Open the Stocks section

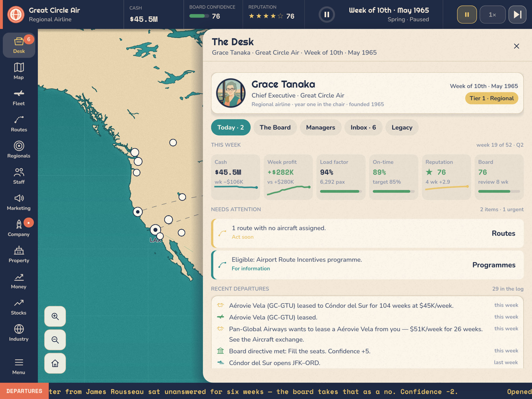tap(19, 307)
